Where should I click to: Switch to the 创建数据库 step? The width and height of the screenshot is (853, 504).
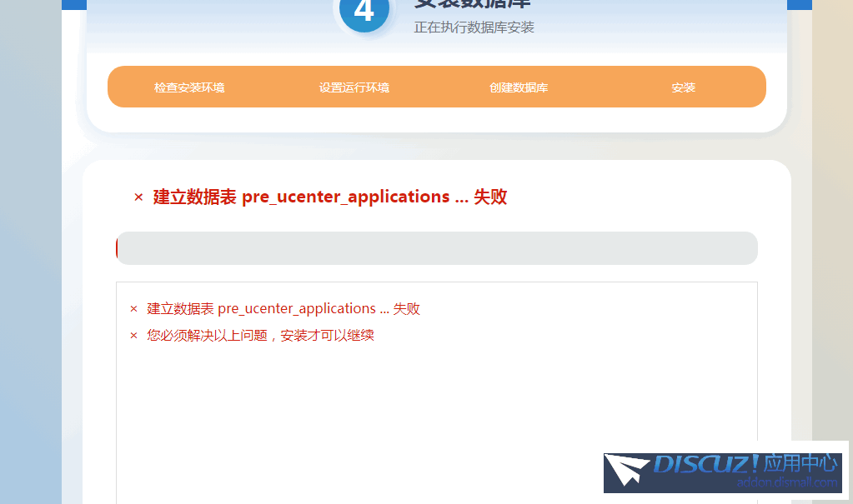[519, 87]
